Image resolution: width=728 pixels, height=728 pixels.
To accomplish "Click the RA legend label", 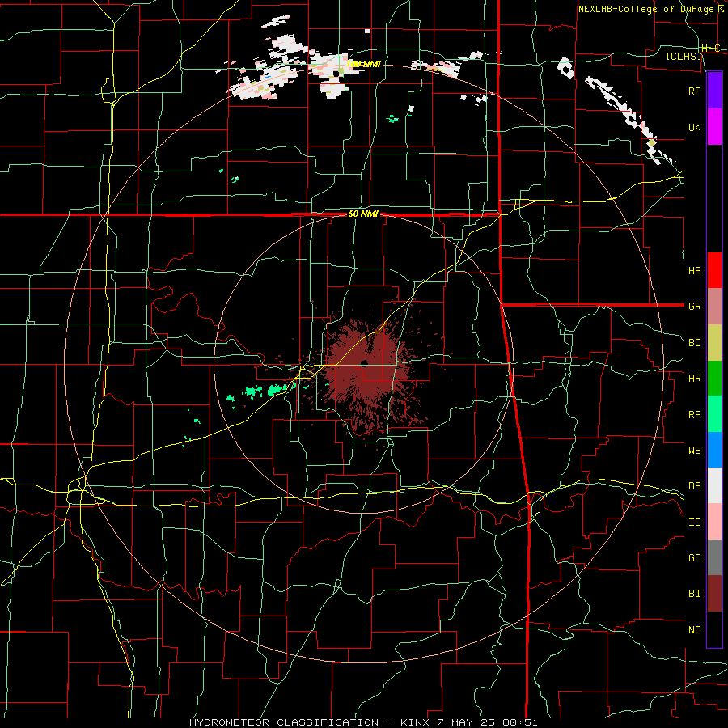I will pos(694,415).
